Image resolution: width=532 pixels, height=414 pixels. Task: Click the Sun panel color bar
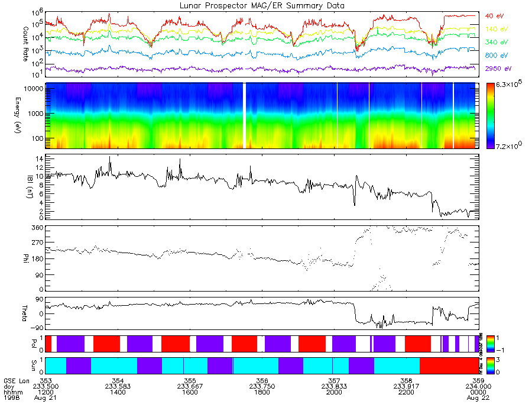click(490, 366)
